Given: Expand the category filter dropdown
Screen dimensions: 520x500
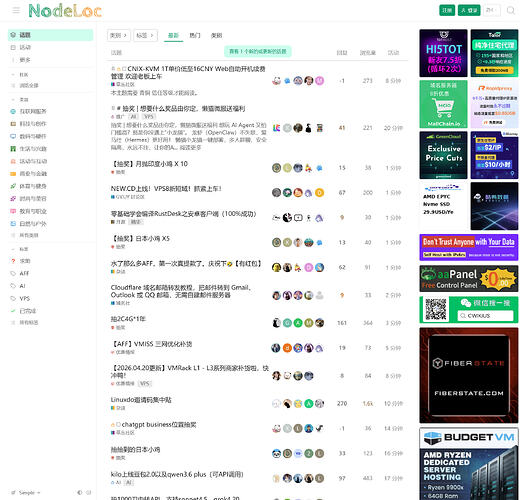Looking at the screenshot, I should [119, 35].
